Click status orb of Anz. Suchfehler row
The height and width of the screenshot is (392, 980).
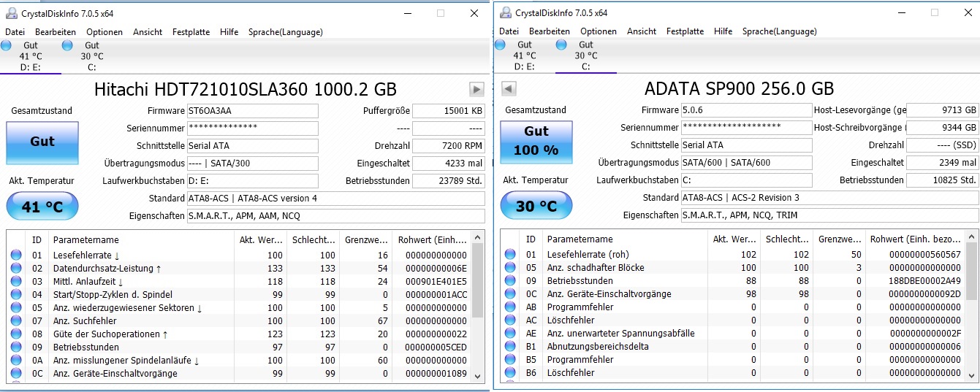coord(16,321)
